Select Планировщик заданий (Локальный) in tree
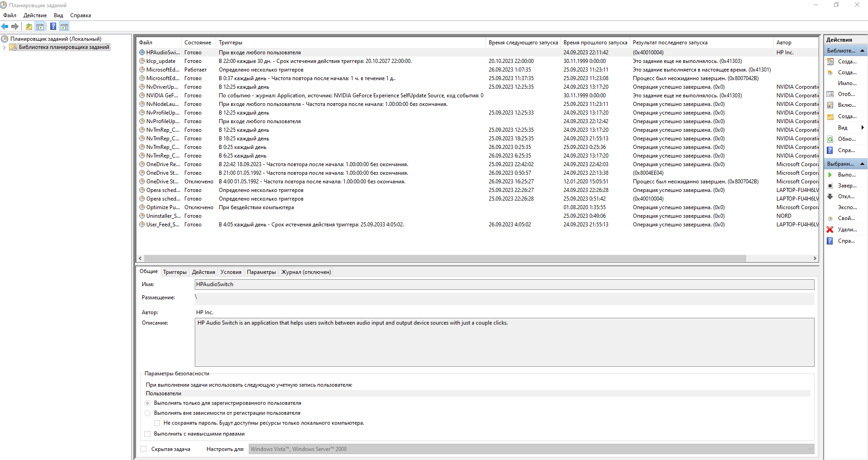 56,39
